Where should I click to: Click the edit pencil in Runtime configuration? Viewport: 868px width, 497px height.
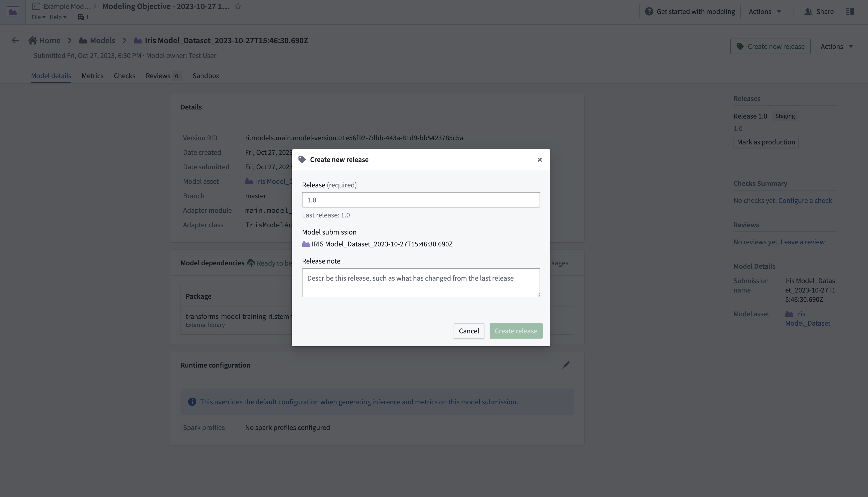pyautogui.click(x=566, y=365)
